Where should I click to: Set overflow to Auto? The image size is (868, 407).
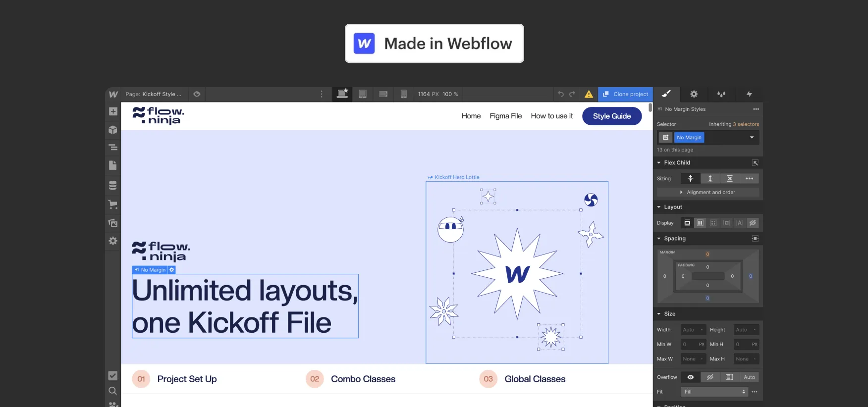[x=750, y=377]
